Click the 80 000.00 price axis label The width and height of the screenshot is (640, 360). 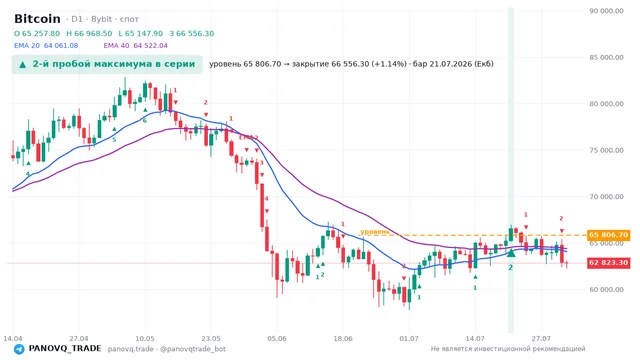pos(606,104)
